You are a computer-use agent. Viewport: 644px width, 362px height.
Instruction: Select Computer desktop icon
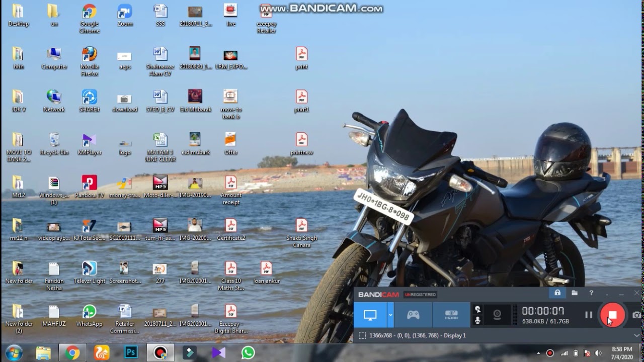tap(54, 58)
